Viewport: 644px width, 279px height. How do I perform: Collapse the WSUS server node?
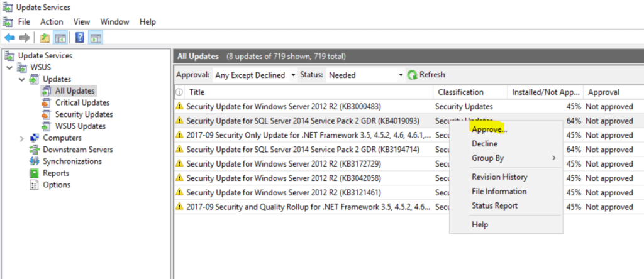[9, 67]
